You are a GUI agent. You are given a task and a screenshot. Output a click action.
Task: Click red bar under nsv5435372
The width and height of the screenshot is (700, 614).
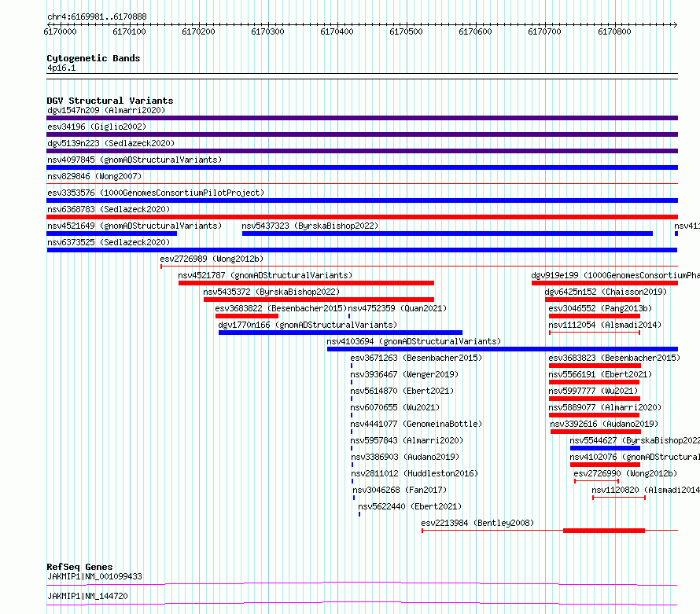point(319,300)
